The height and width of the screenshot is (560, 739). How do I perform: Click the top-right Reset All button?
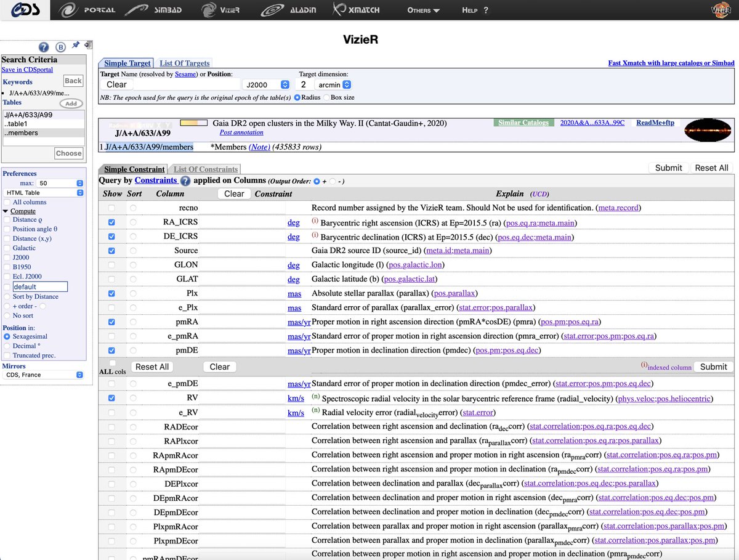711,168
